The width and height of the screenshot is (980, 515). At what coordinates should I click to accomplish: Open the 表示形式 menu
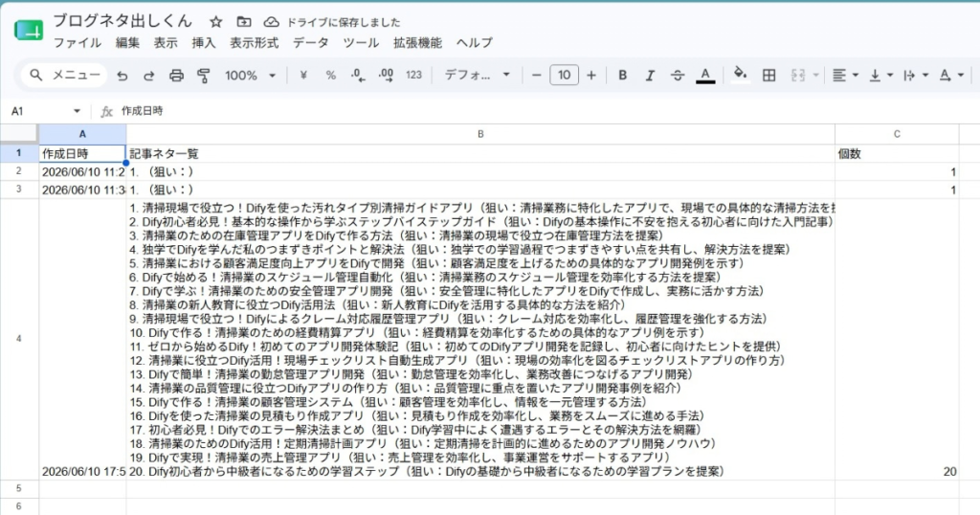click(254, 42)
